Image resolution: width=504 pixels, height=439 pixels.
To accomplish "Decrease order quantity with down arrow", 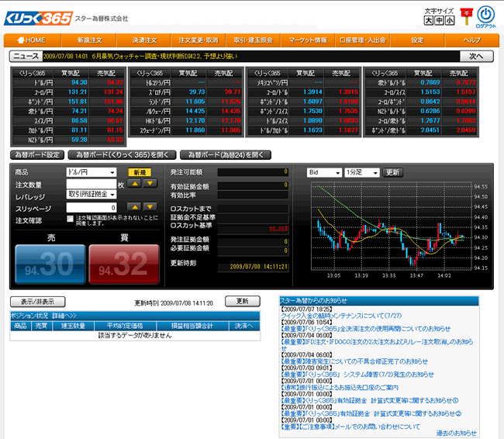I will point(150,184).
